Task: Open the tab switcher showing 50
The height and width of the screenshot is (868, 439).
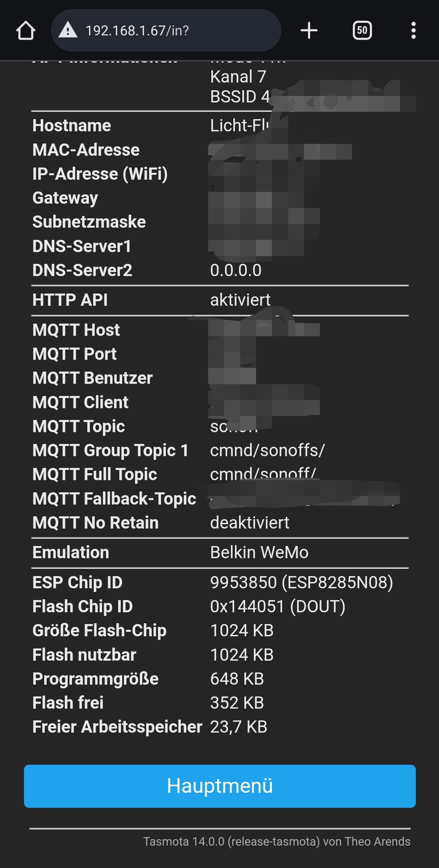Action: [362, 30]
